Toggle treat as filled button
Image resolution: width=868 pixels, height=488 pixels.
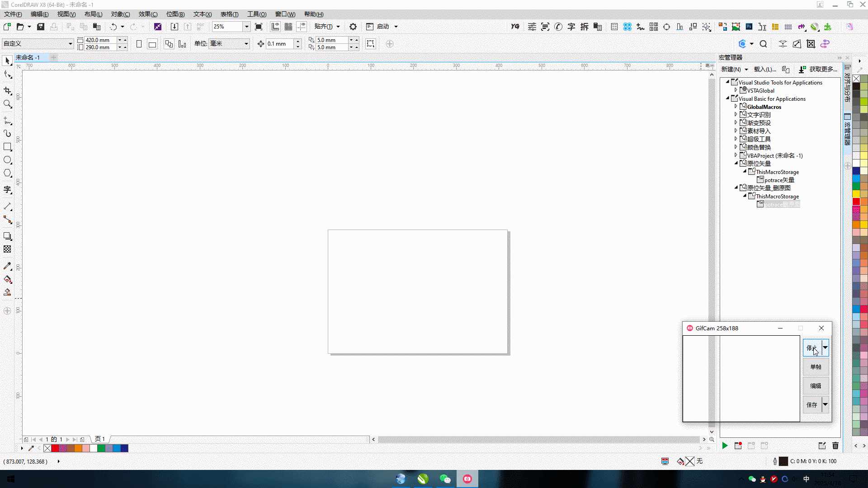tap(370, 44)
